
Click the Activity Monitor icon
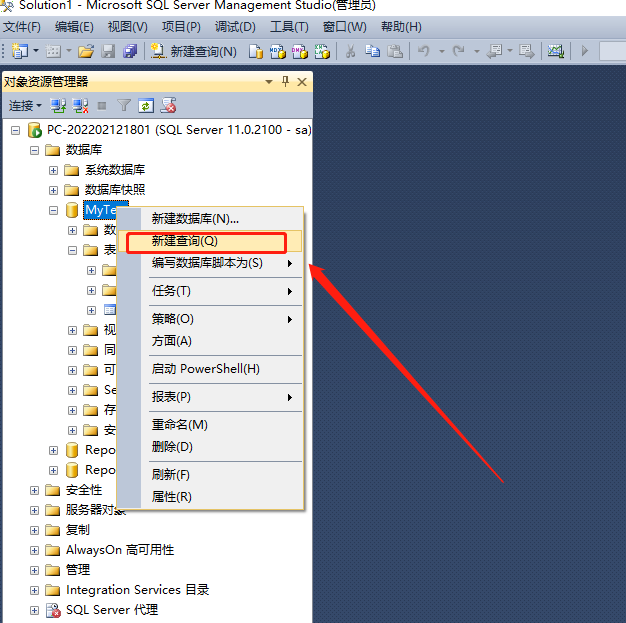555,51
